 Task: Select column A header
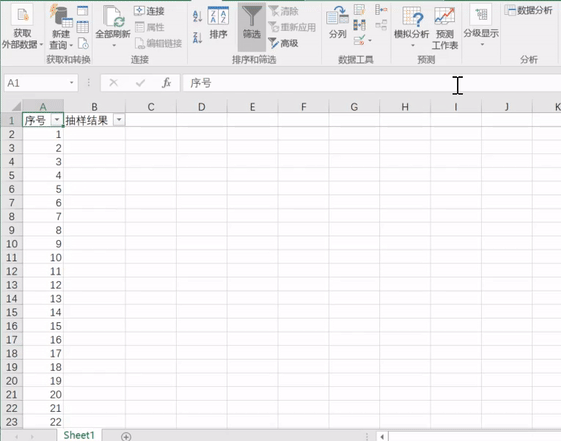click(43, 107)
